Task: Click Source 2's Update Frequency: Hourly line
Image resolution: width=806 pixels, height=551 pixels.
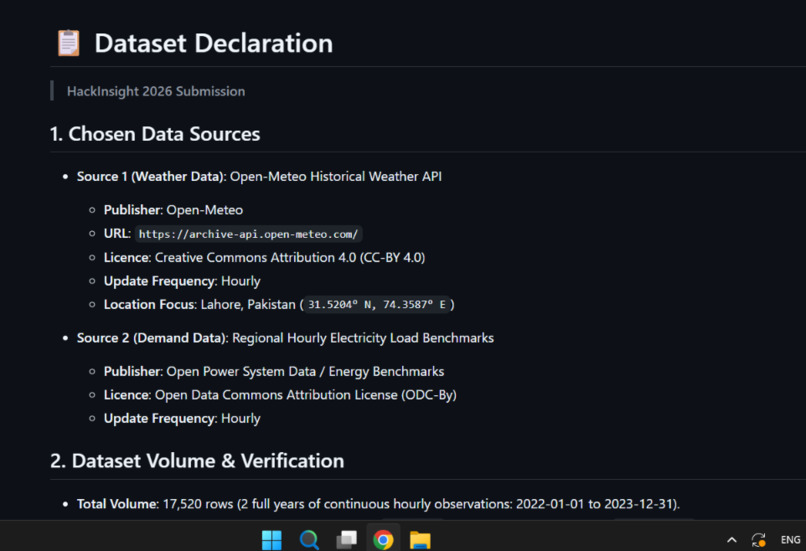Action: click(x=182, y=418)
